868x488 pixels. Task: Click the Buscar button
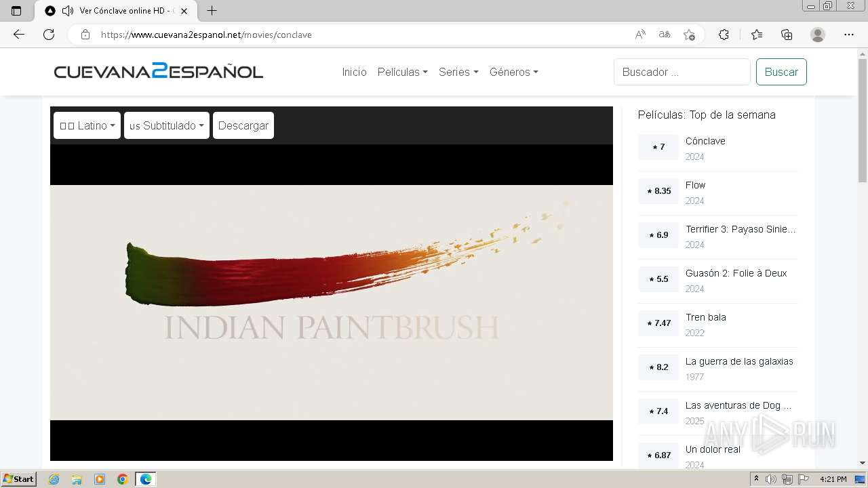point(781,72)
